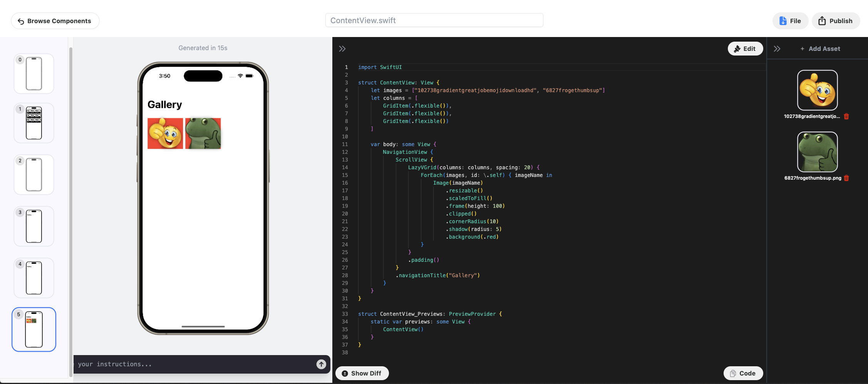Click the send instructions arrow icon
Screen dimensions: 868x384
(321, 364)
